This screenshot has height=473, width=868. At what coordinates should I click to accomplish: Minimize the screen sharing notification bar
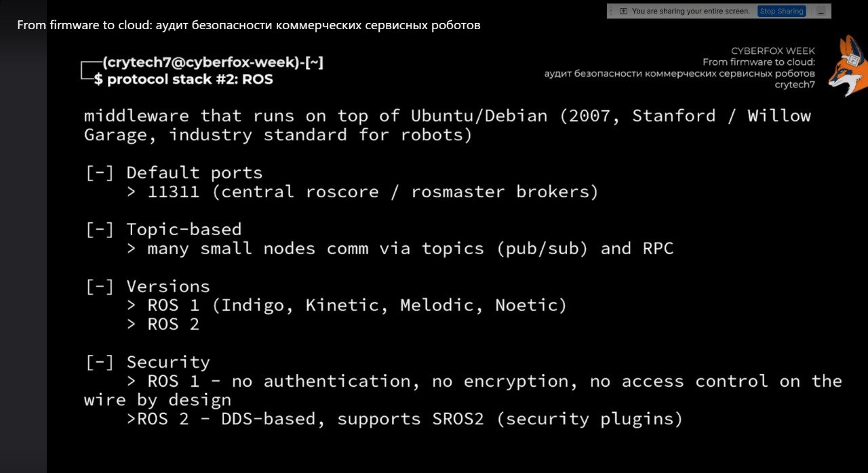pyautogui.click(x=821, y=12)
